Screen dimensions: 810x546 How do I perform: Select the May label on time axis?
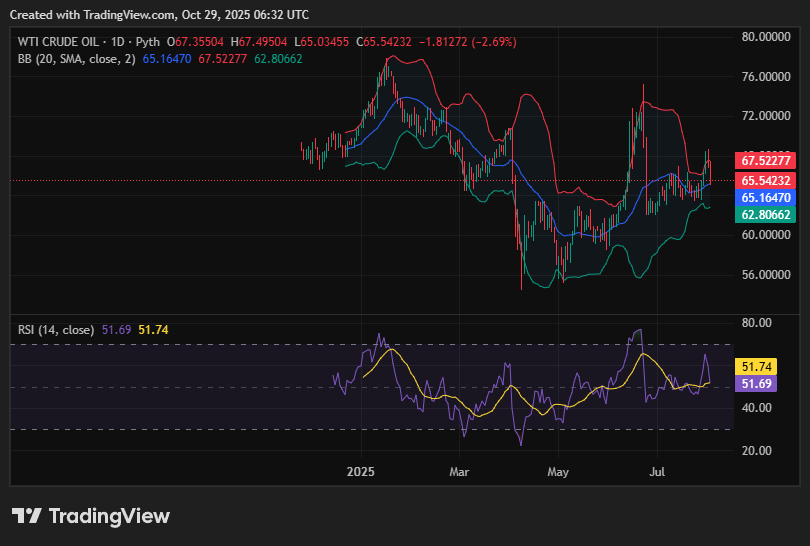point(558,470)
